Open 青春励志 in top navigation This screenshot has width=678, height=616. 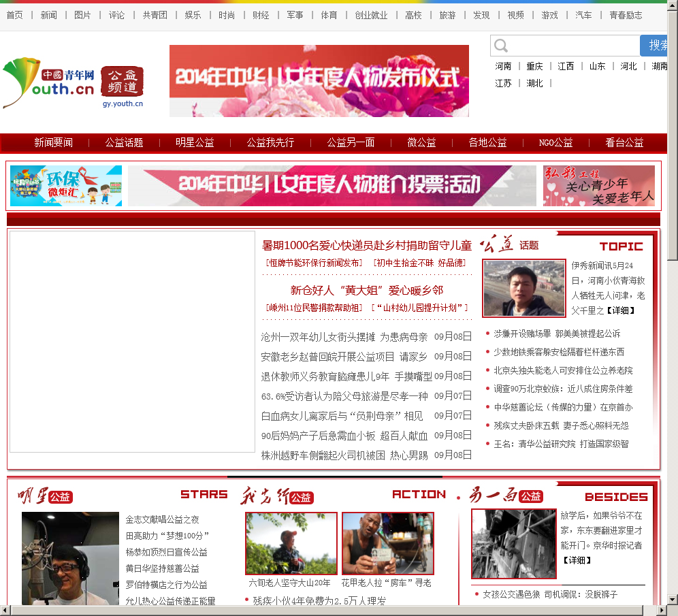point(626,15)
